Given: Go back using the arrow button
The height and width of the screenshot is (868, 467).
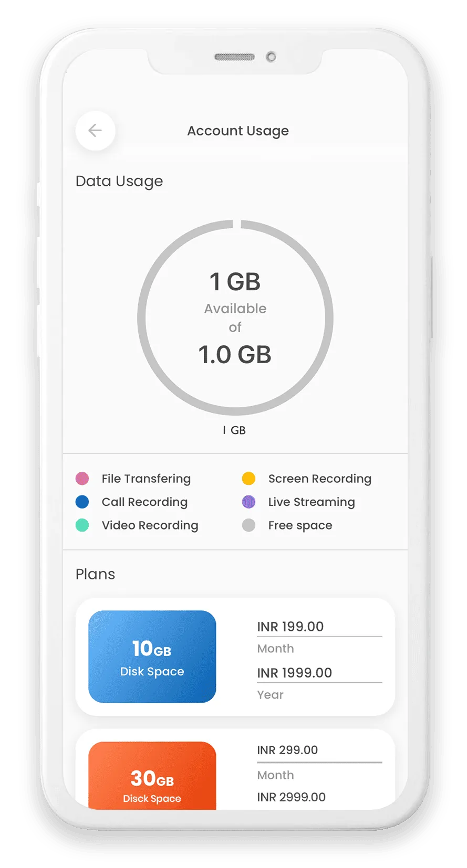Looking at the screenshot, I should point(95,131).
